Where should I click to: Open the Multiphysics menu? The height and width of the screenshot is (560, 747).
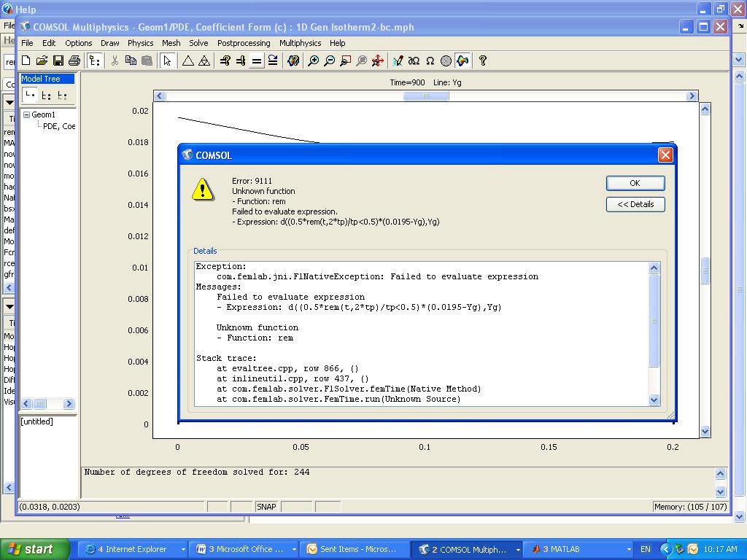(x=300, y=43)
